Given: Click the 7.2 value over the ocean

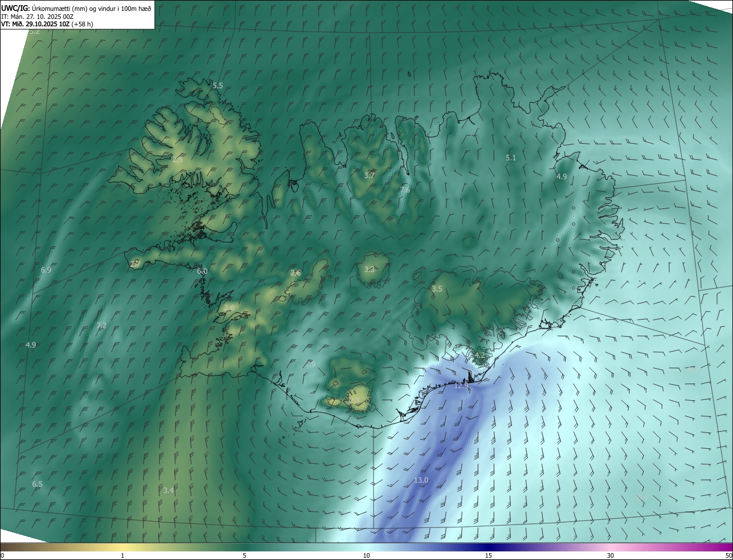Looking at the screenshot, I should (101, 325).
